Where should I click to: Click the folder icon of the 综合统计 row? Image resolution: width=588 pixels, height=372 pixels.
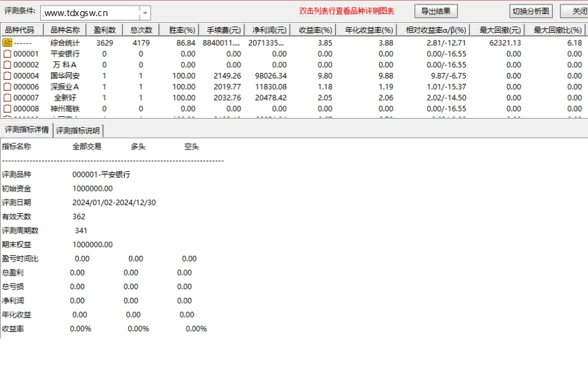pos(7,43)
